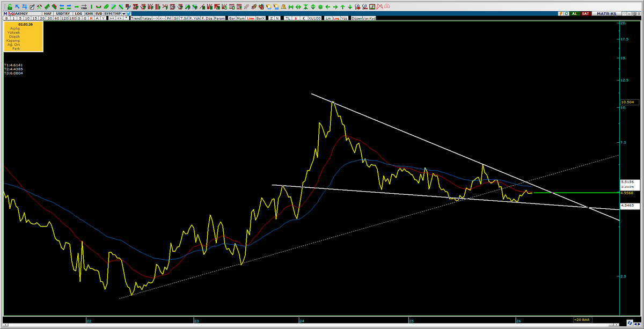Click the VISIN arrow tool icon
This screenshot has width=644, height=329.
84,6
